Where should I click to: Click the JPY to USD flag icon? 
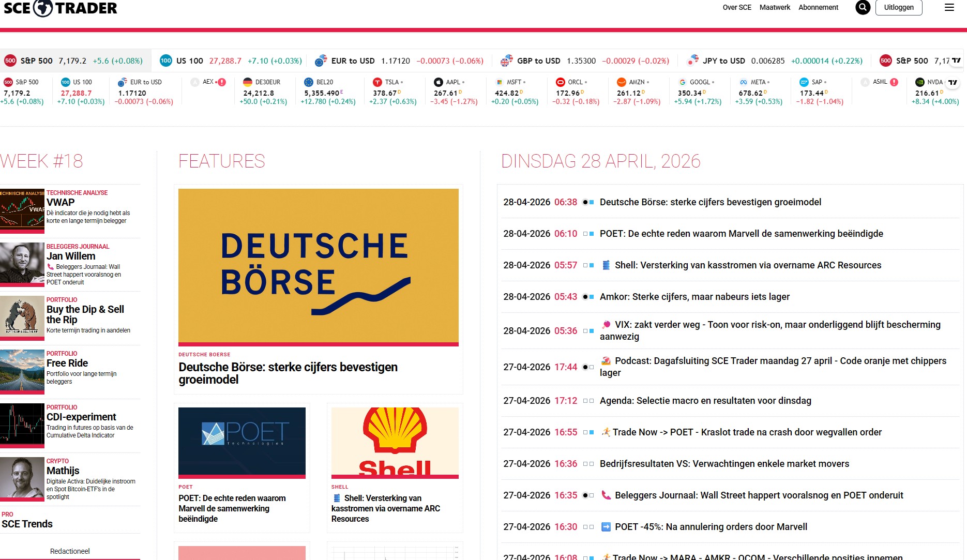(x=692, y=60)
